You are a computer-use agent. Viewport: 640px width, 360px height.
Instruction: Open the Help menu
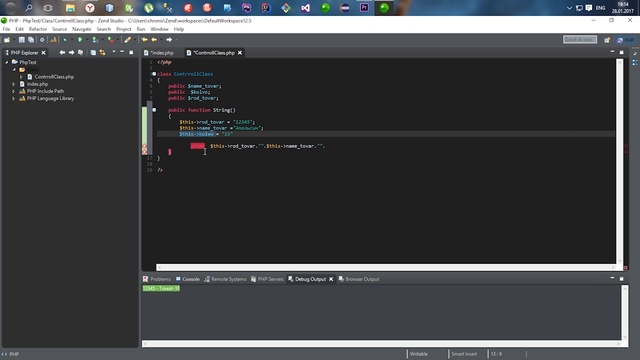pyautogui.click(x=178, y=29)
